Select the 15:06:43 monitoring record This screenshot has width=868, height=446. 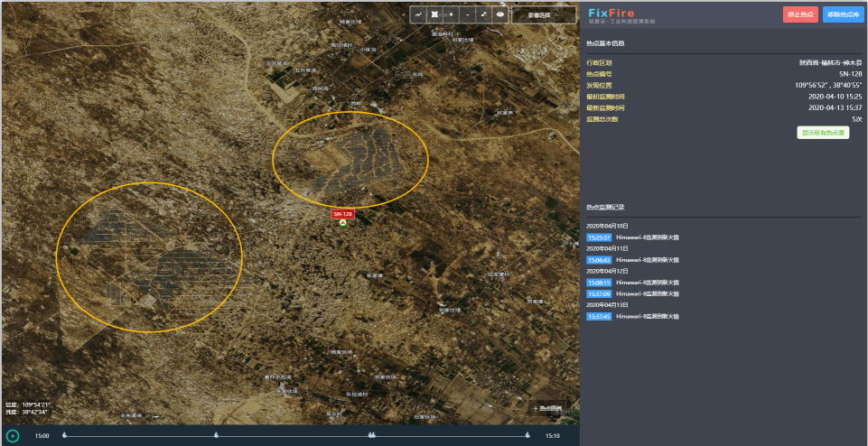coord(599,260)
